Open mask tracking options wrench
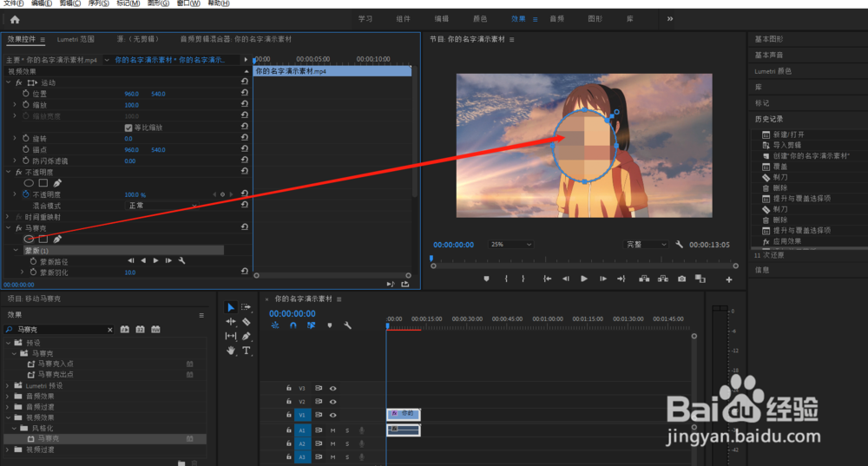Screen dimensions: 868x466 point(181,260)
